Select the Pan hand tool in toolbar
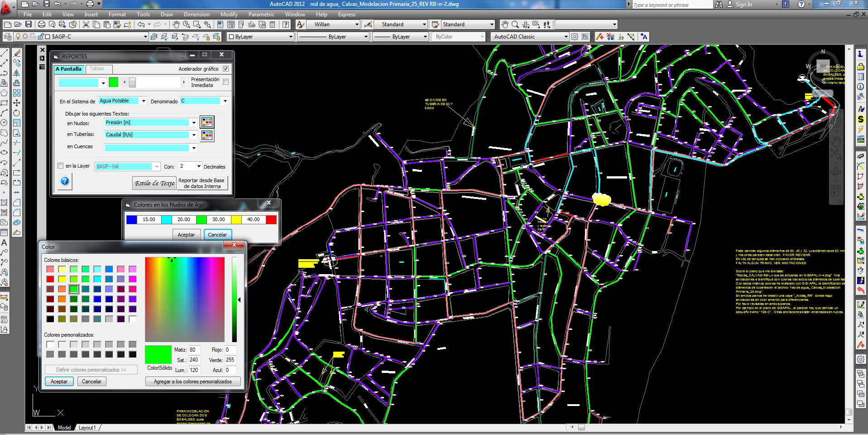This screenshot has height=435, width=868. point(176,24)
